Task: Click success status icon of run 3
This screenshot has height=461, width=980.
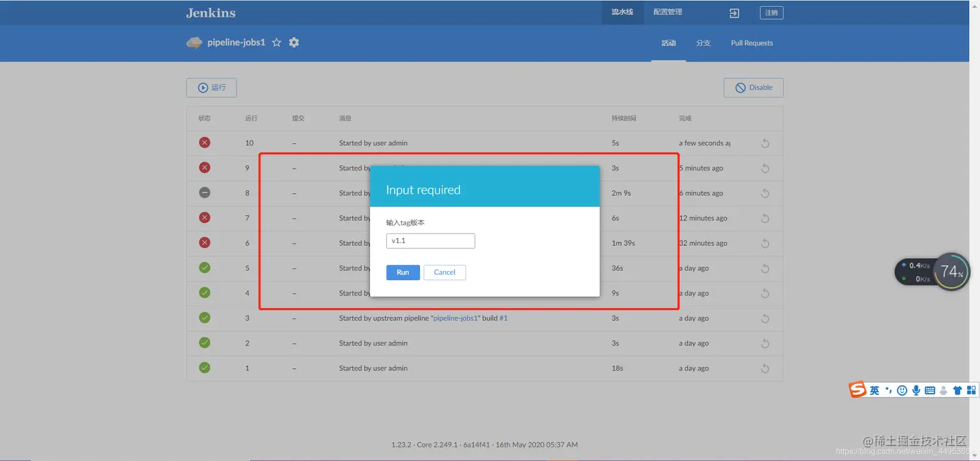Action: click(x=205, y=318)
